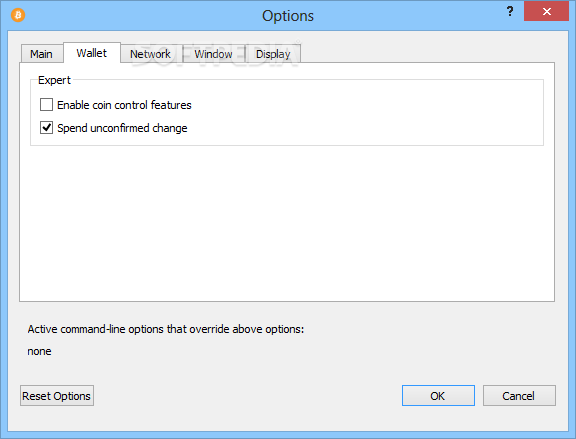The width and height of the screenshot is (576, 439).
Task: Open the Network tab
Action: (151, 54)
